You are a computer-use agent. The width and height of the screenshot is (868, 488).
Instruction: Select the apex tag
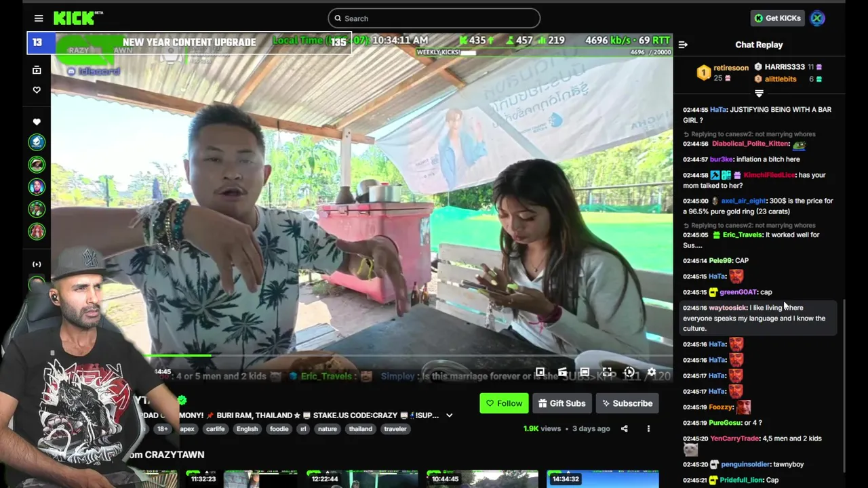pos(187,429)
